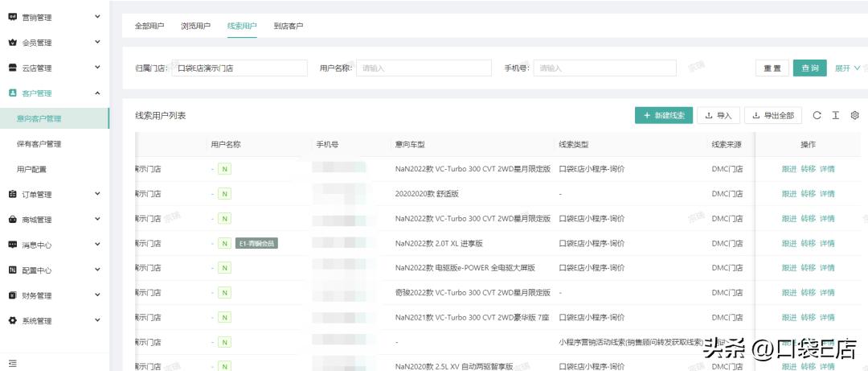The width and height of the screenshot is (868, 371).
Task: Click the 财务管理 sidebar icon
Action: (x=13, y=295)
